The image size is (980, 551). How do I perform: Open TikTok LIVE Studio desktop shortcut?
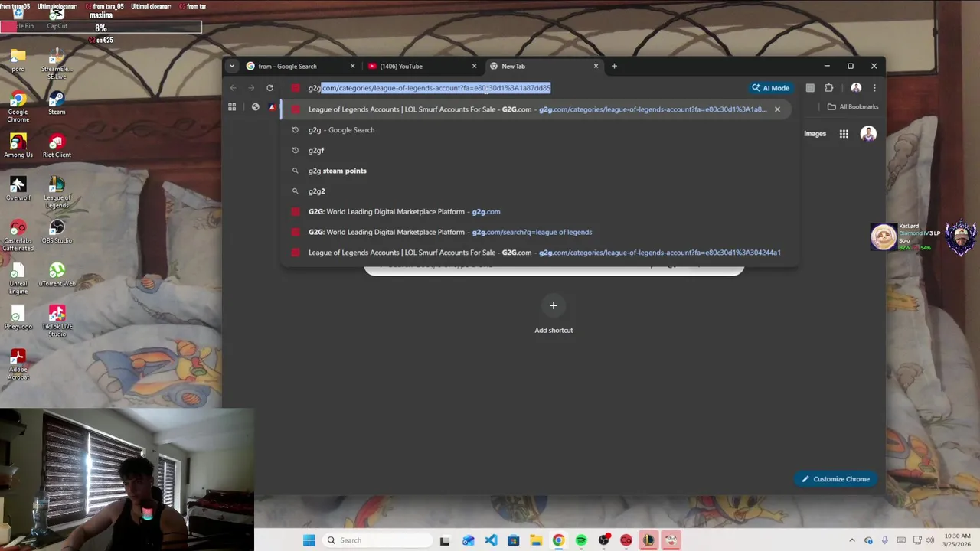tap(57, 321)
